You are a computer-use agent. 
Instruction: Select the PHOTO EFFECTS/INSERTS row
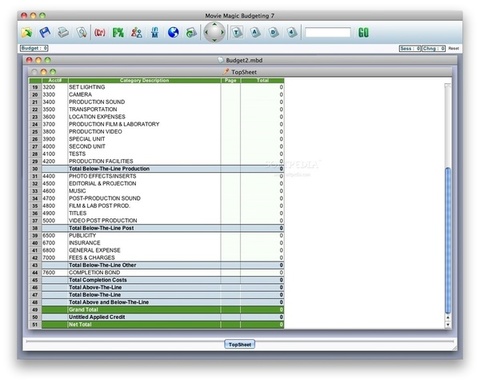[x=156, y=176]
